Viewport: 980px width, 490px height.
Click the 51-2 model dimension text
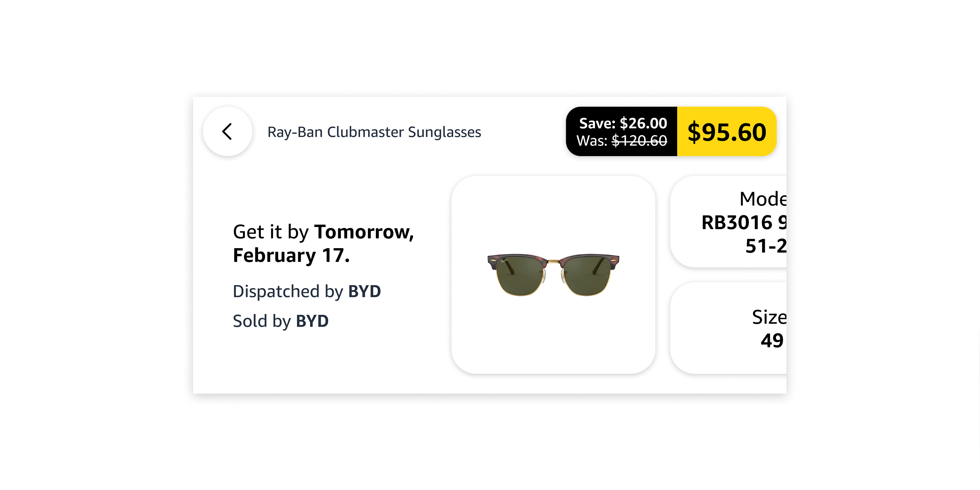tap(766, 246)
